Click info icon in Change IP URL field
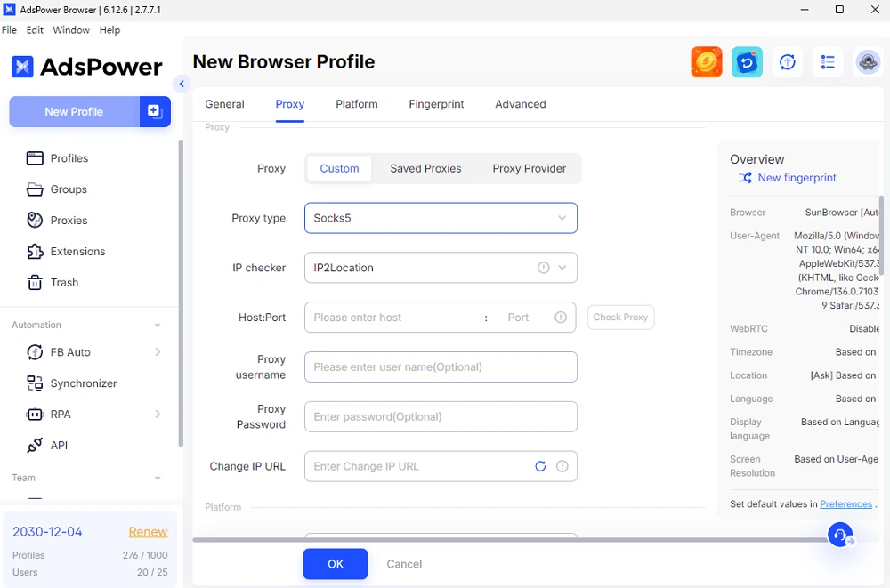The height and width of the screenshot is (588, 890). click(562, 466)
